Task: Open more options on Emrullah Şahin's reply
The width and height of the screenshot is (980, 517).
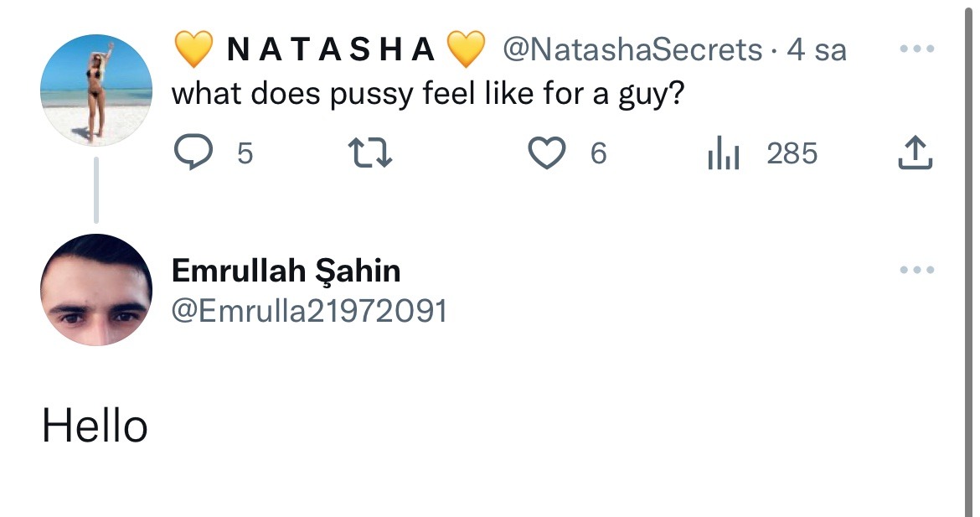Action: click(x=916, y=270)
